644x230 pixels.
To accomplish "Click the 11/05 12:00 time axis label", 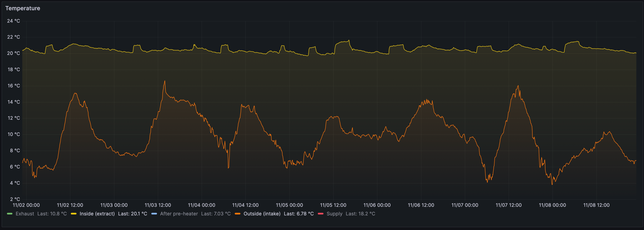I will (x=333, y=205).
